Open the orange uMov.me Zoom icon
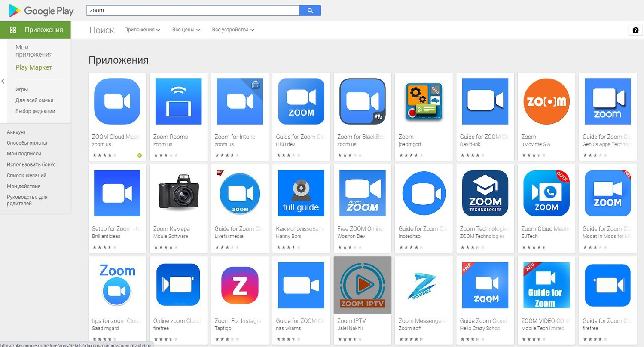Screen dimensions: 644x347 [546, 101]
